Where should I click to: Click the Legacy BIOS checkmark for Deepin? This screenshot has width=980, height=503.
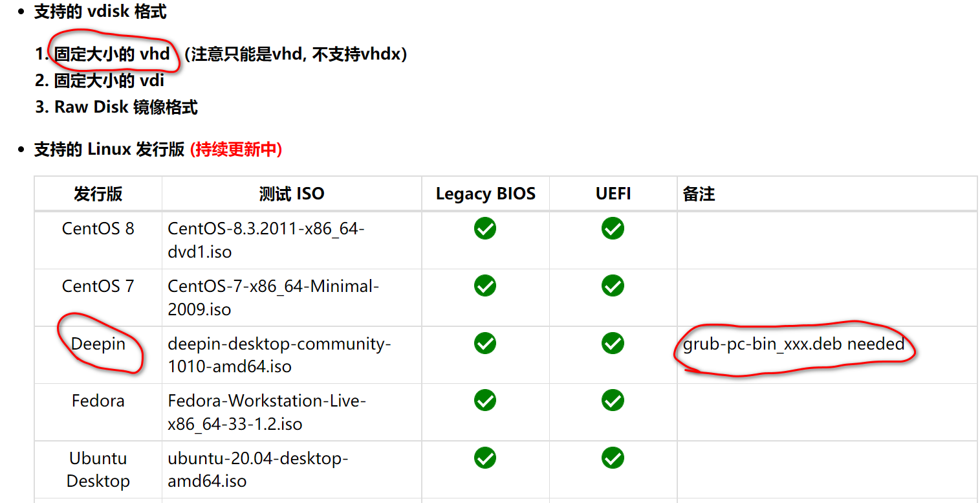tap(485, 343)
